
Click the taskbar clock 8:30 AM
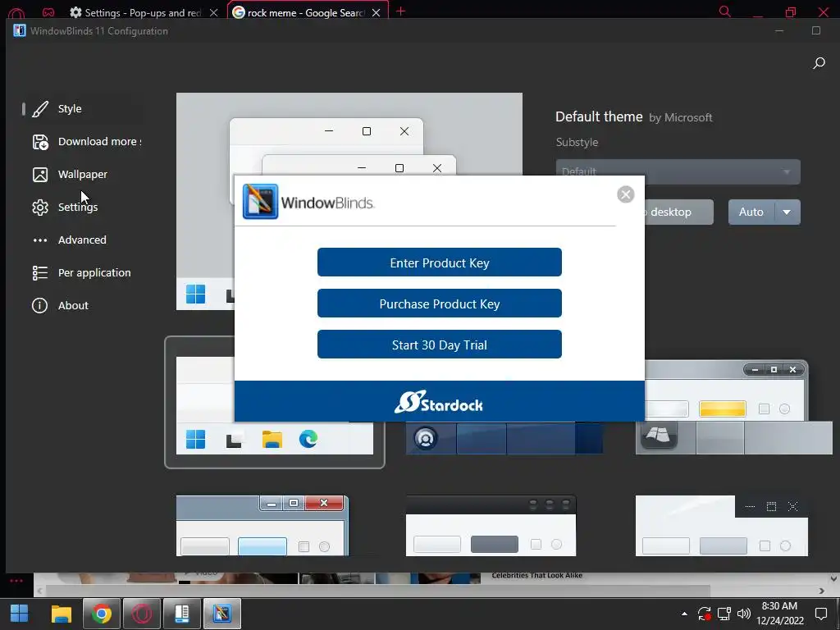[x=779, y=606]
